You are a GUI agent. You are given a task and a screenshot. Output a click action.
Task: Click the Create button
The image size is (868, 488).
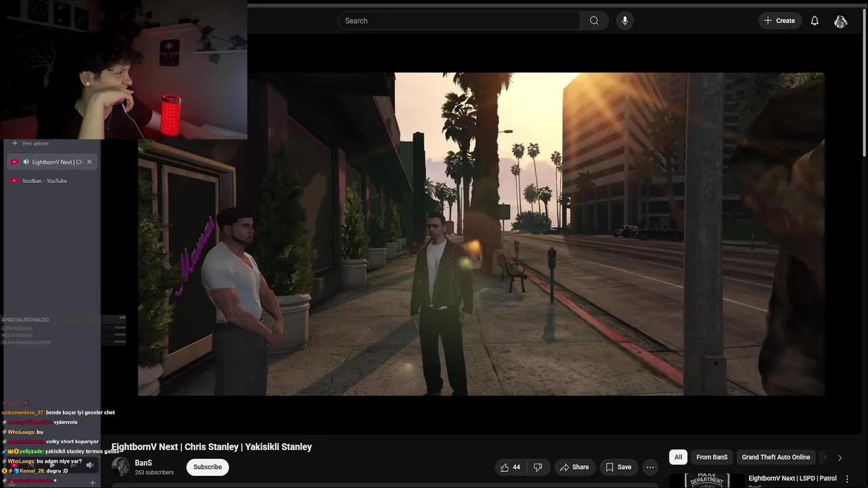[779, 20]
